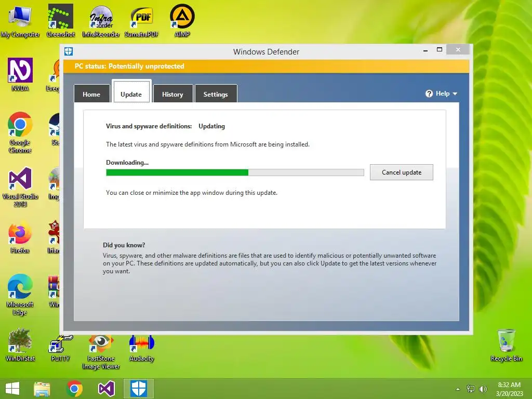Select the Audacity desktop shortcut
Image resolution: width=532 pixels, height=399 pixels.
(141, 348)
